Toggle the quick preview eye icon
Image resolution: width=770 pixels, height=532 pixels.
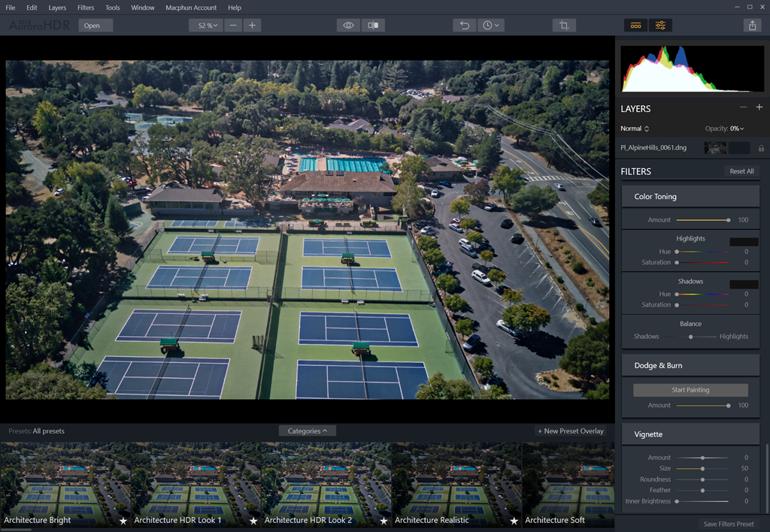348,25
